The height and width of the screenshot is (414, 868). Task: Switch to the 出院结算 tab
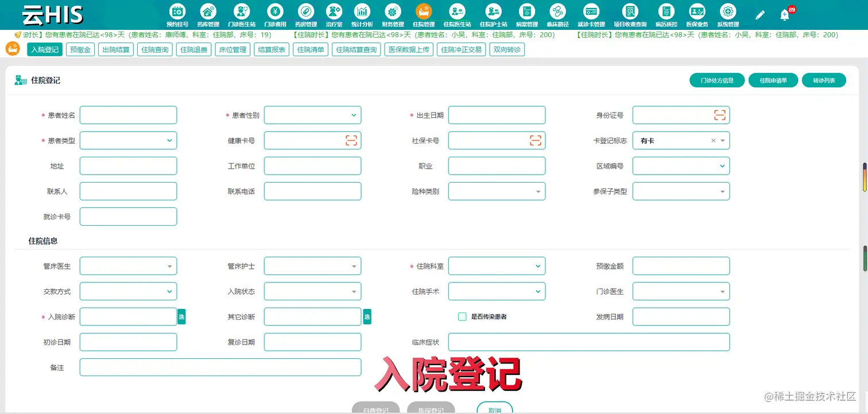tap(115, 49)
